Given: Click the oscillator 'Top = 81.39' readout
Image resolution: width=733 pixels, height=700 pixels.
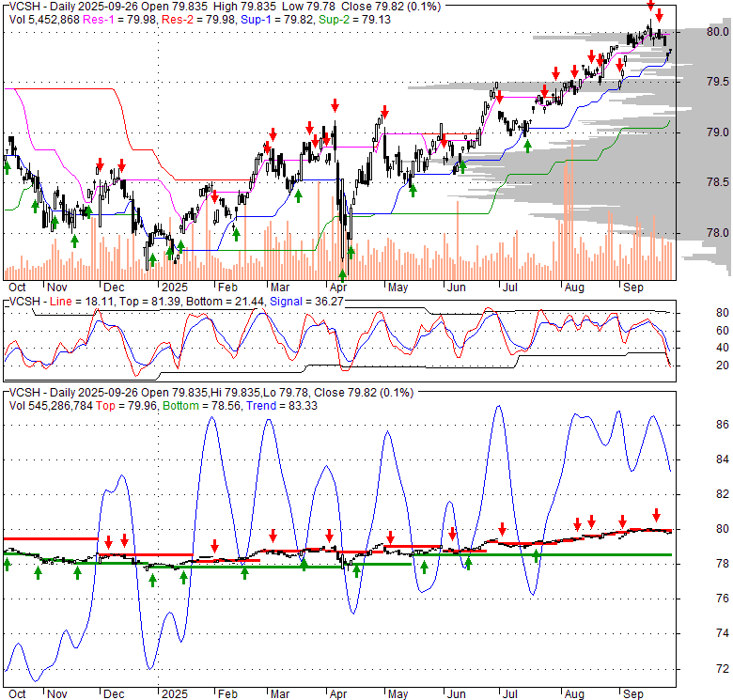Looking at the screenshot, I should (149, 302).
